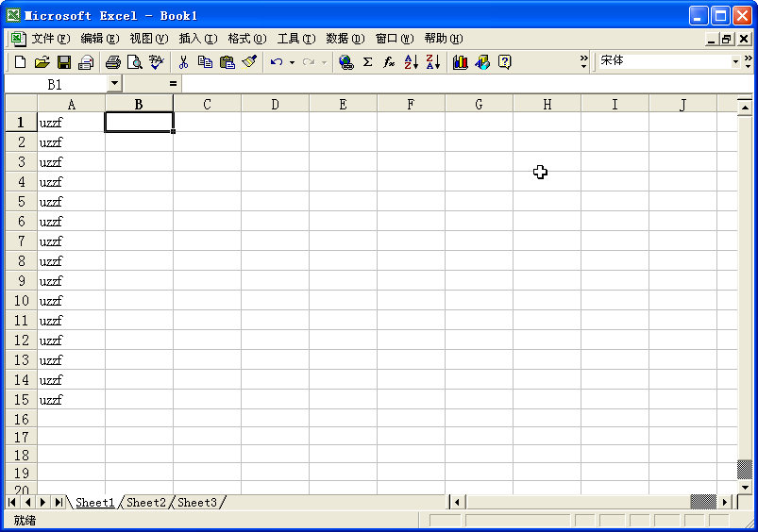Viewport: 758px width, 532px height.
Task: Launch the Chart Wizard icon
Action: [x=461, y=62]
